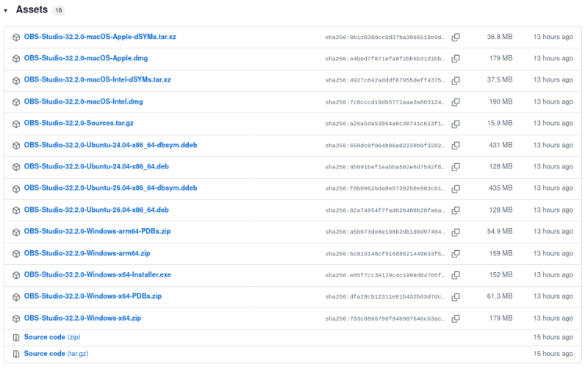Click the 61.3 MB file size
The image size is (588, 370).
[500, 296]
